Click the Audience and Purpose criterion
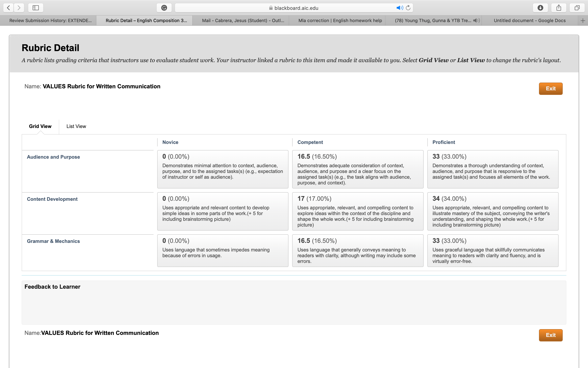 pyautogui.click(x=53, y=157)
